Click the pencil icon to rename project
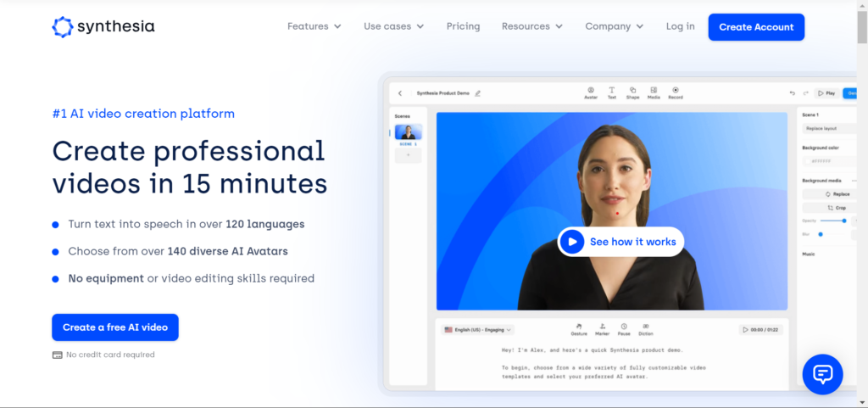 click(x=477, y=93)
